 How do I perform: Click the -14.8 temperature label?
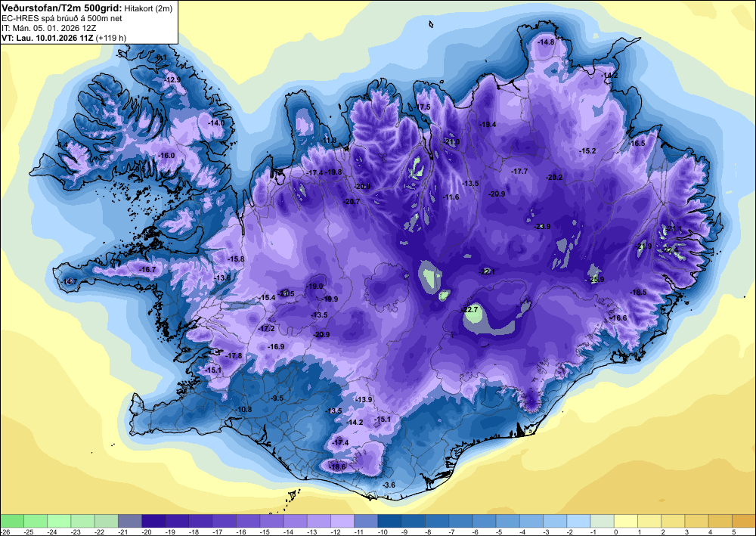(547, 42)
